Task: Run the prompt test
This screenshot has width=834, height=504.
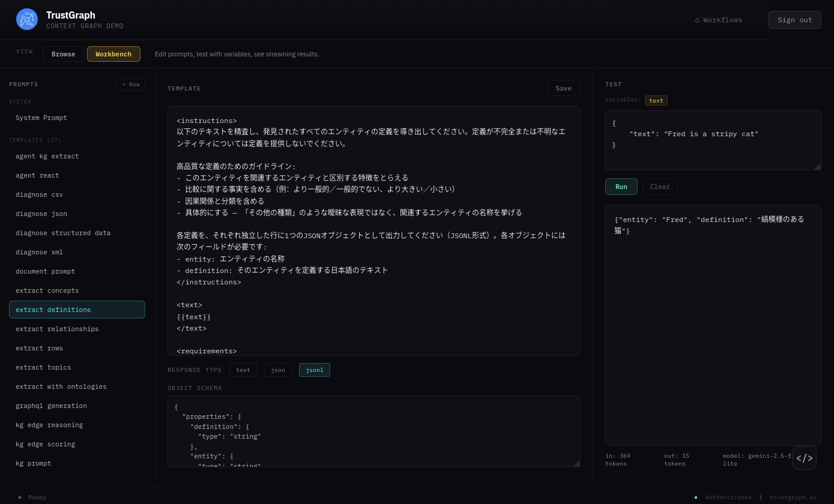Action: [621, 187]
